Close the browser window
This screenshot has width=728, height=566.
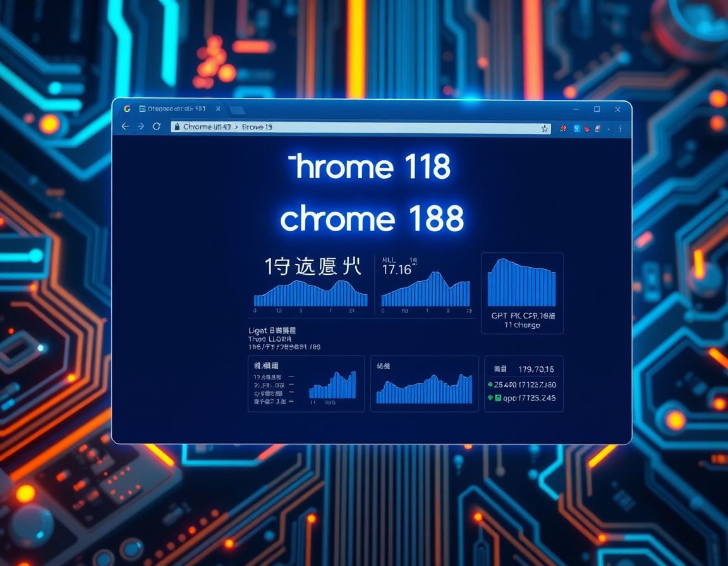point(617,109)
